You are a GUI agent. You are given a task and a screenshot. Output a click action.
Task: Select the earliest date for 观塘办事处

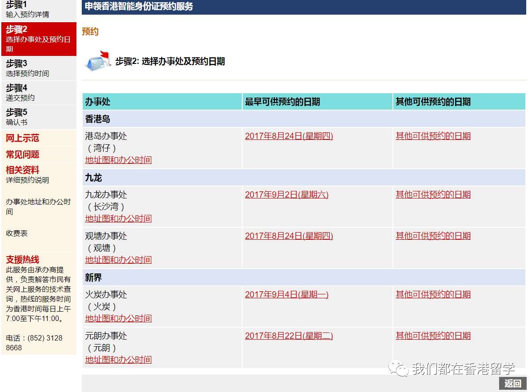(x=289, y=236)
